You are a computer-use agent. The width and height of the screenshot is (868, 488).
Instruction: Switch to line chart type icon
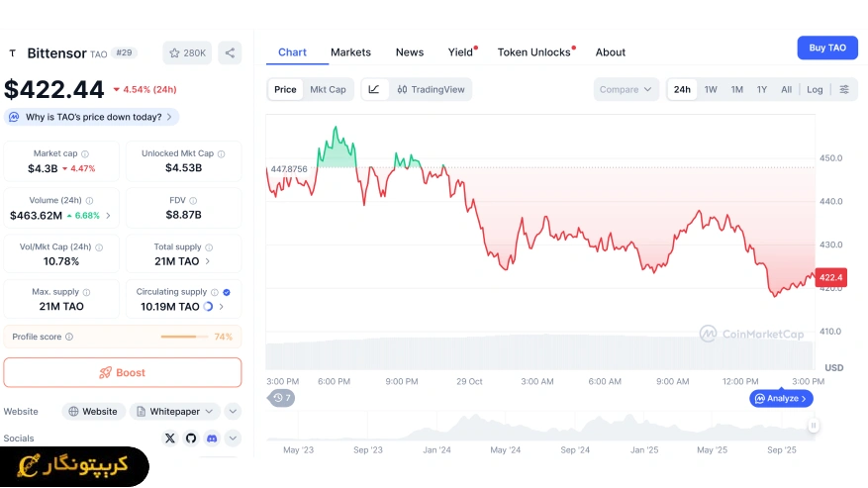374,89
